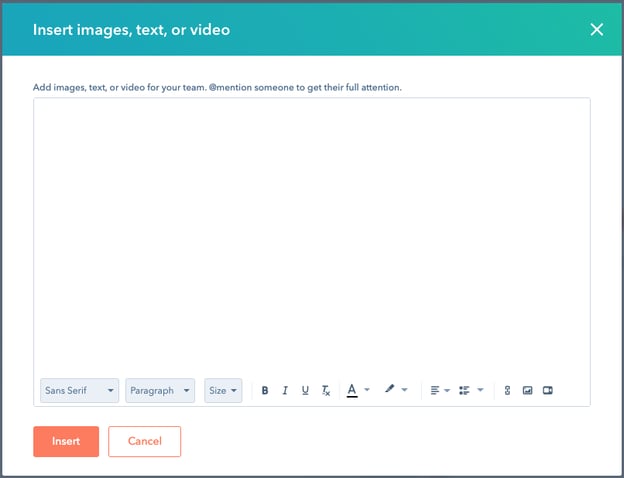The image size is (624, 478).
Task: Click the bulleted list icon
Action: (x=464, y=390)
